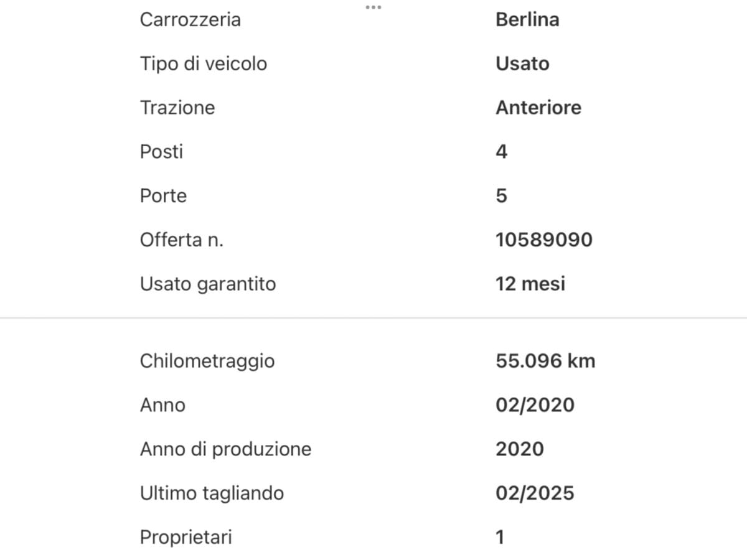
Task: Select the Anteriore value
Action: [538, 108]
